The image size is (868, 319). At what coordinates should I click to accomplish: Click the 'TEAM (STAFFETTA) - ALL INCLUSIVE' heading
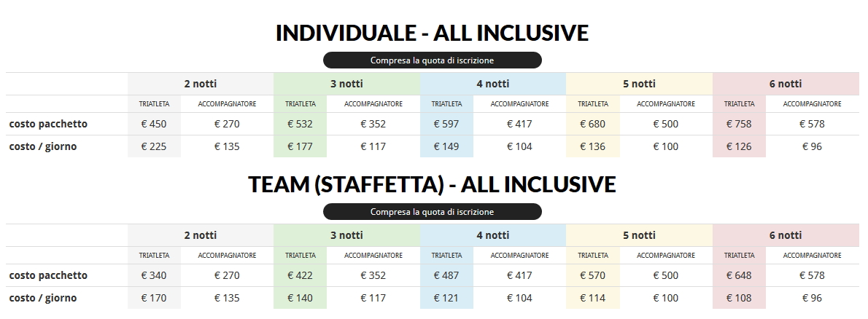tap(432, 184)
